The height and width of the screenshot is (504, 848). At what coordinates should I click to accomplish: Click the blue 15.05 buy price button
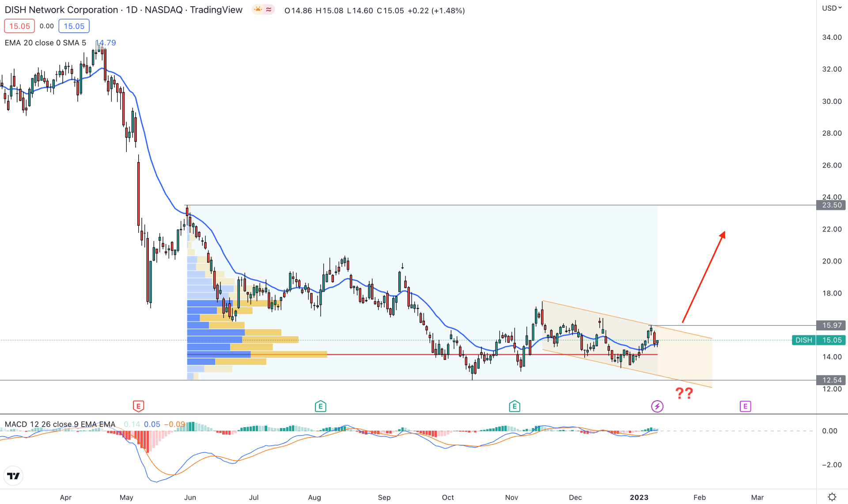74,26
